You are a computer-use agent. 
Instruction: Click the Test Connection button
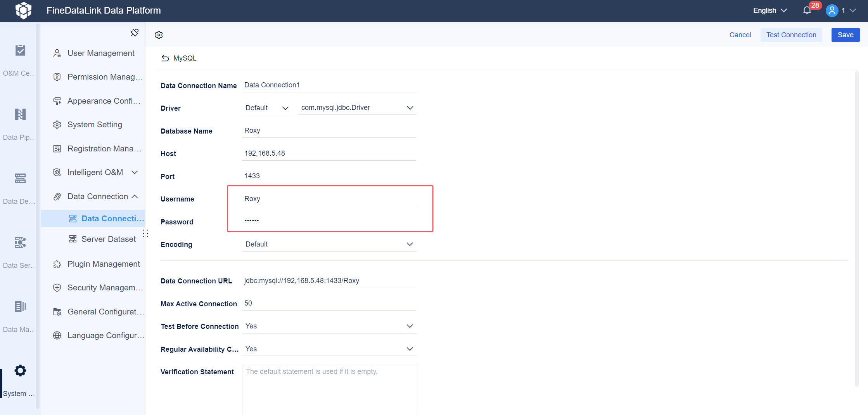791,35
